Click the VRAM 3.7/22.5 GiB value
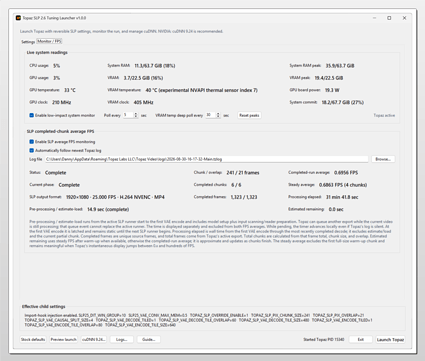The image size is (425, 361). click(143, 78)
